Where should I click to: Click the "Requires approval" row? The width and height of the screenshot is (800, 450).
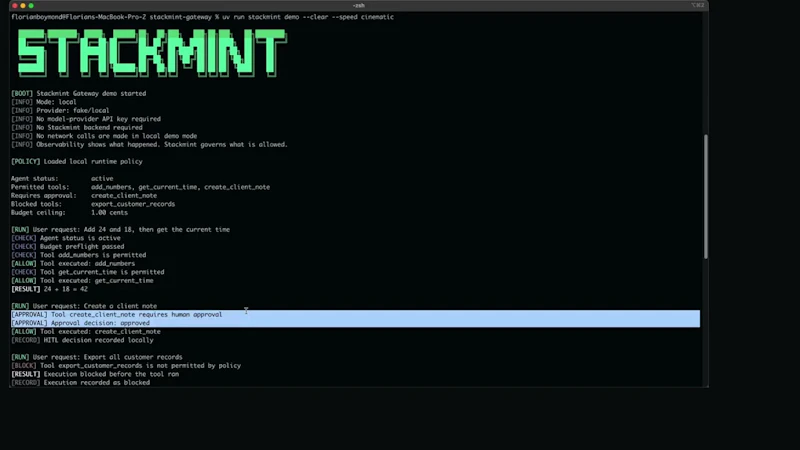tap(84, 195)
